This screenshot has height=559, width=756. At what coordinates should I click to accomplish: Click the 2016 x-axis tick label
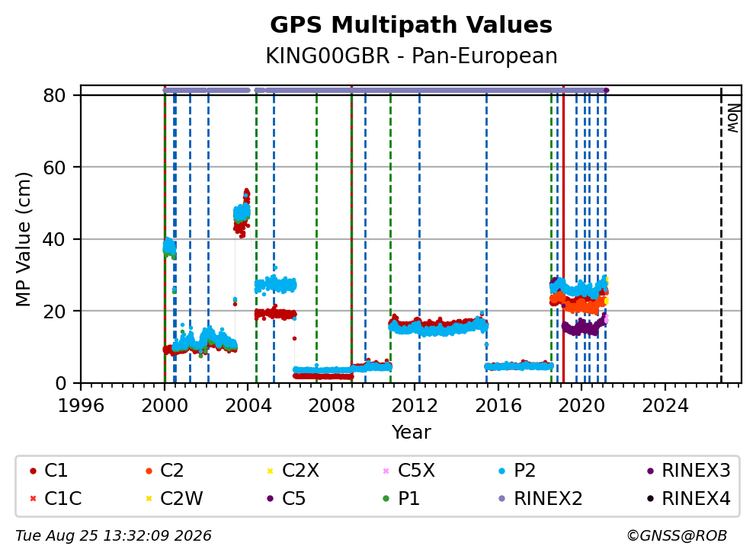coord(498,406)
